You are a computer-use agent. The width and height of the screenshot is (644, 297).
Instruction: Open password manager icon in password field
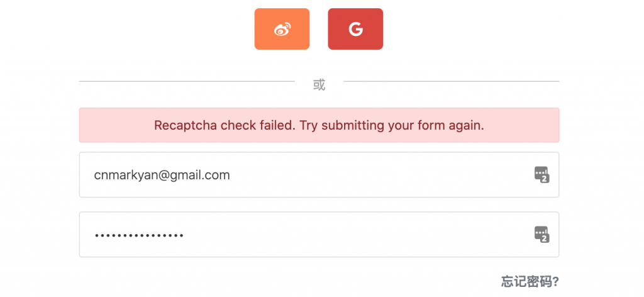541,233
